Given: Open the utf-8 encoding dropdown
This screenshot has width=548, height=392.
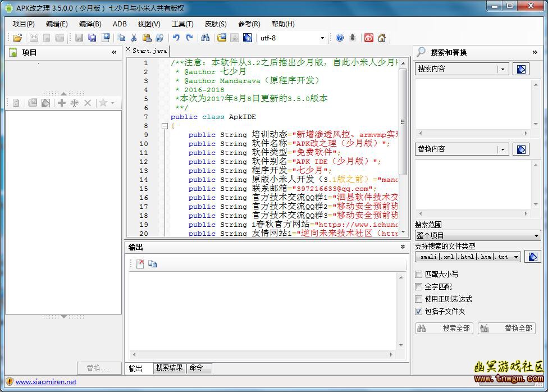Looking at the screenshot, I should [322, 38].
